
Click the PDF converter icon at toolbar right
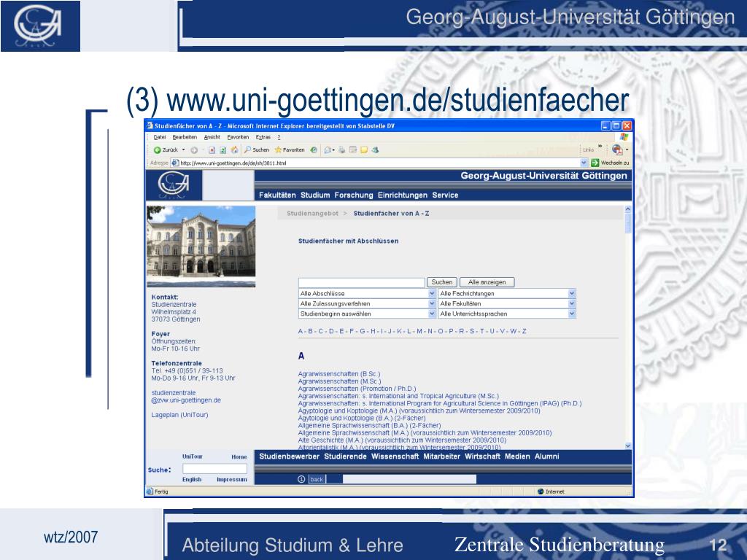coord(617,149)
